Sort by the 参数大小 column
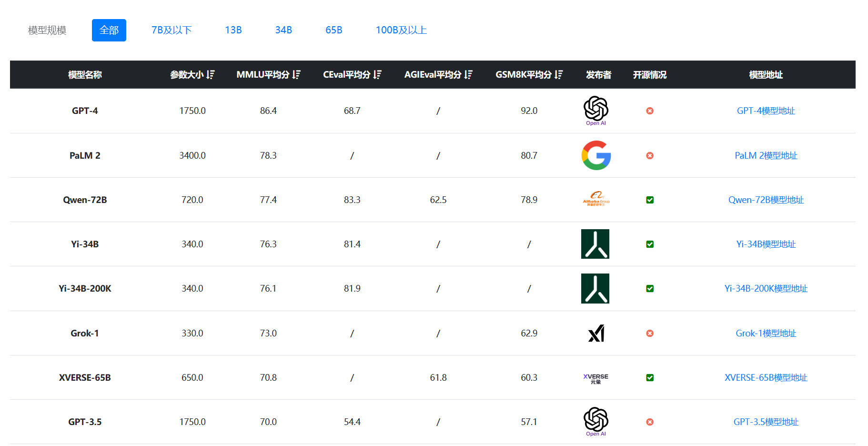This screenshot has width=868, height=446. [x=211, y=74]
